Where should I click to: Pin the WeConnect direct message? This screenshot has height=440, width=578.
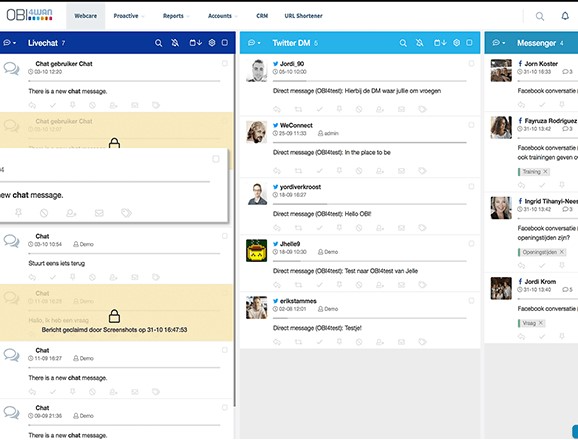click(339, 170)
